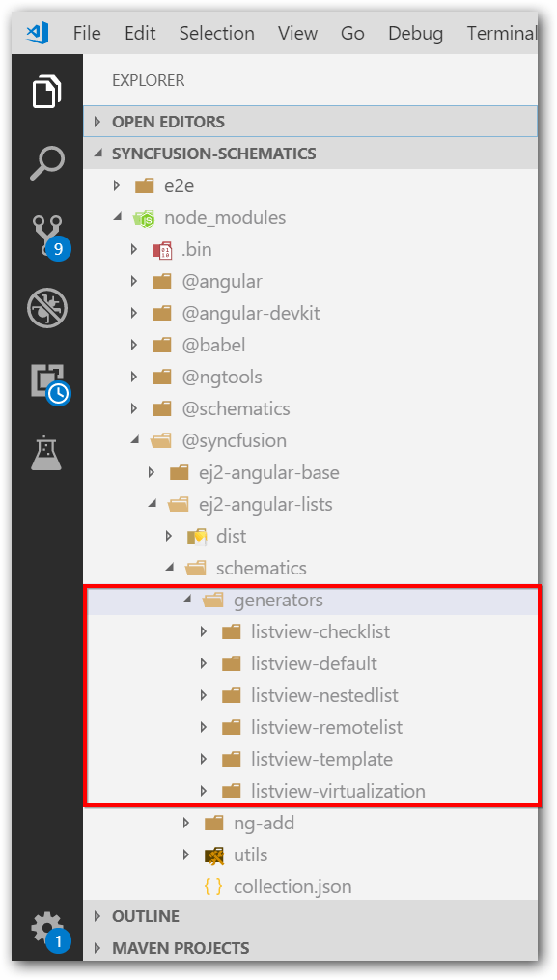Open the Search sidebar icon
The image size is (557, 980).
(x=46, y=162)
